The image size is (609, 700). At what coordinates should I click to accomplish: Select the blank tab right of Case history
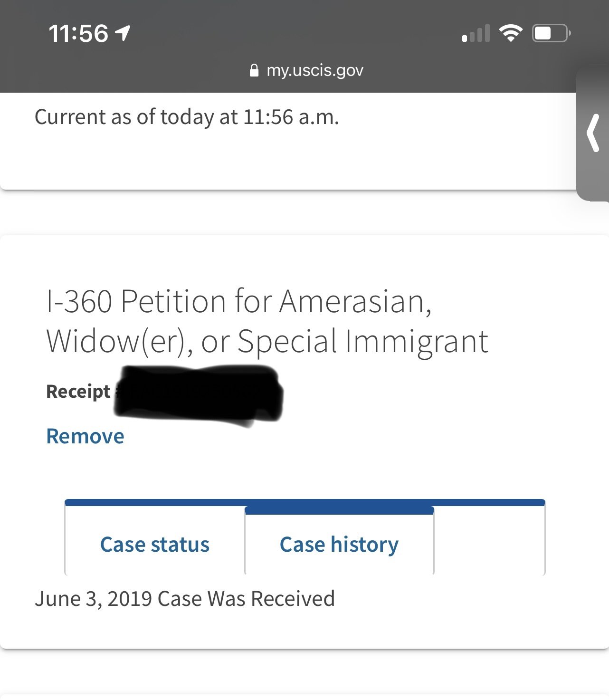point(489,542)
